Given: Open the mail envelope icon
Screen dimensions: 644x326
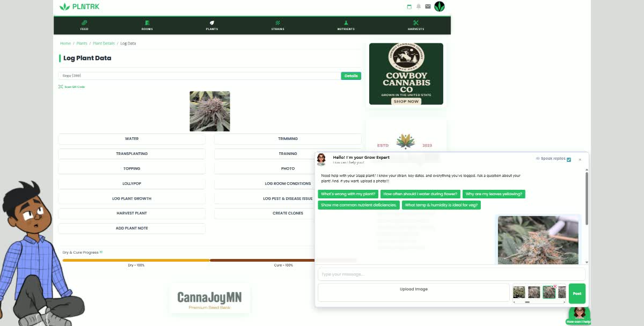Looking at the screenshot, I should pos(428,6).
